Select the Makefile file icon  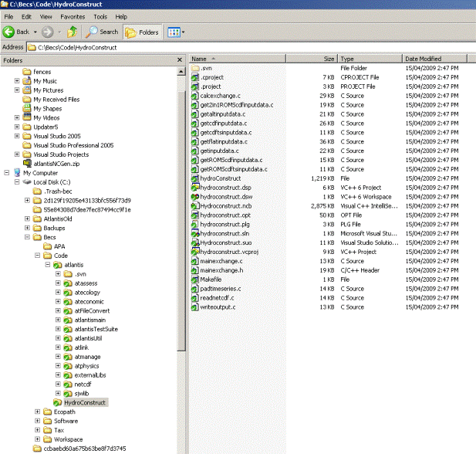pos(195,280)
